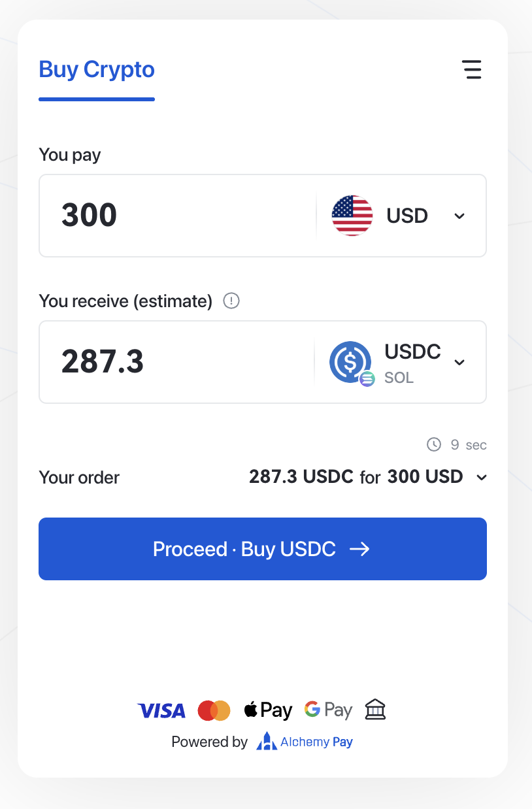Open the Alchemy Pay link
This screenshot has width=532, height=809.
(x=305, y=742)
